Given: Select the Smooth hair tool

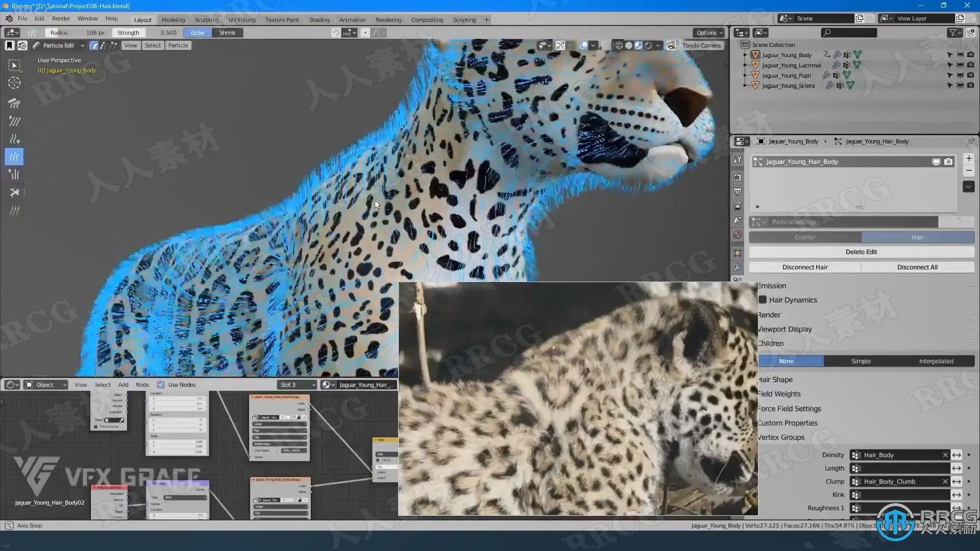Looking at the screenshot, I should pyautogui.click(x=14, y=121).
